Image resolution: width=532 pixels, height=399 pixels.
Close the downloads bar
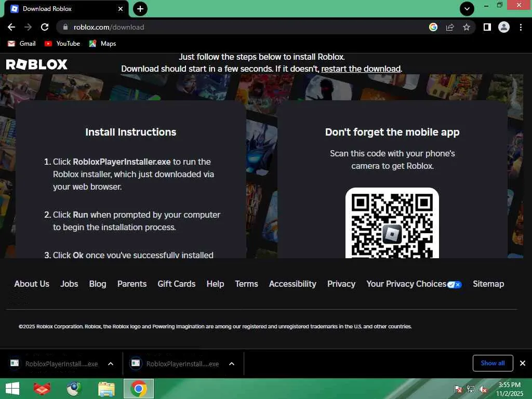pos(523,363)
